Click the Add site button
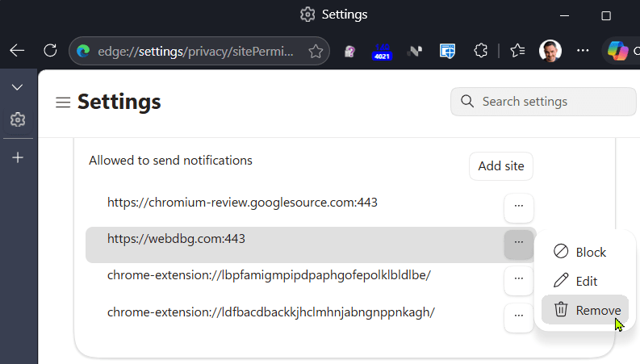 (x=501, y=166)
